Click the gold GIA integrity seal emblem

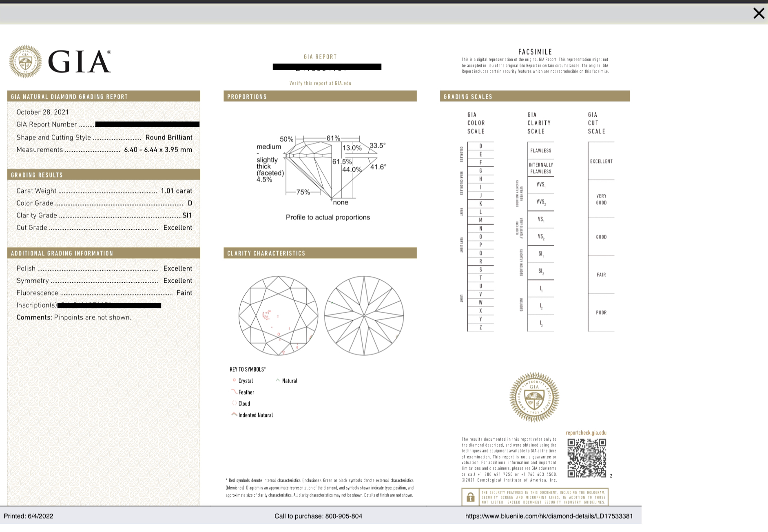(x=534, y=397)
